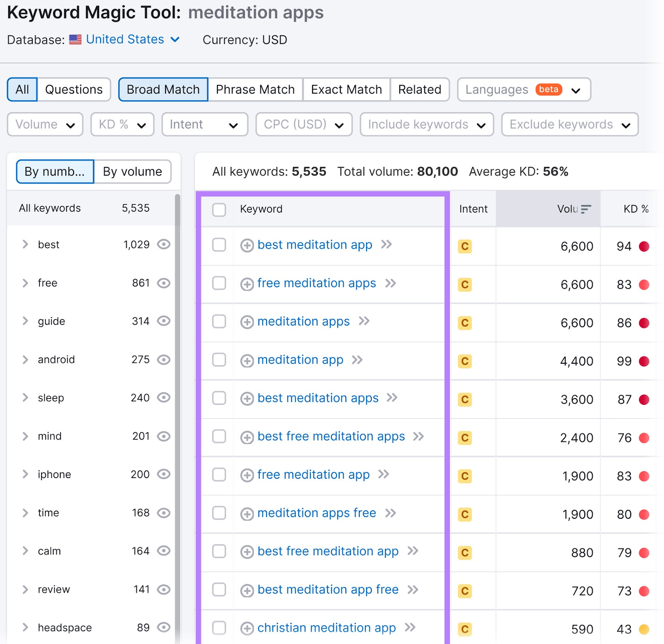Image resolution: width=664 pixels, height=644 pixels.
Task: Click double-arrow icon after 'best meditation app'
Action: 386,244
